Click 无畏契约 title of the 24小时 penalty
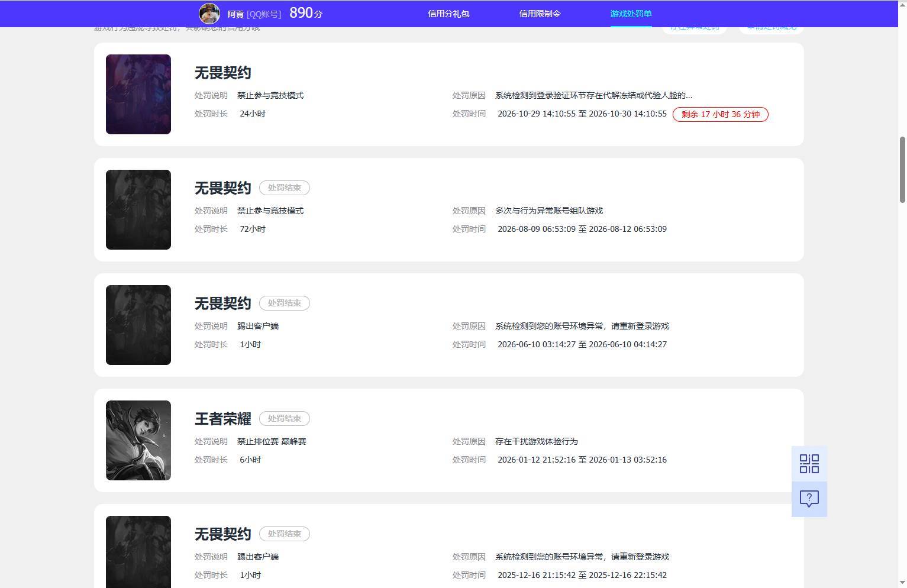This screenshot has width=907, height=588. [223, 73]
